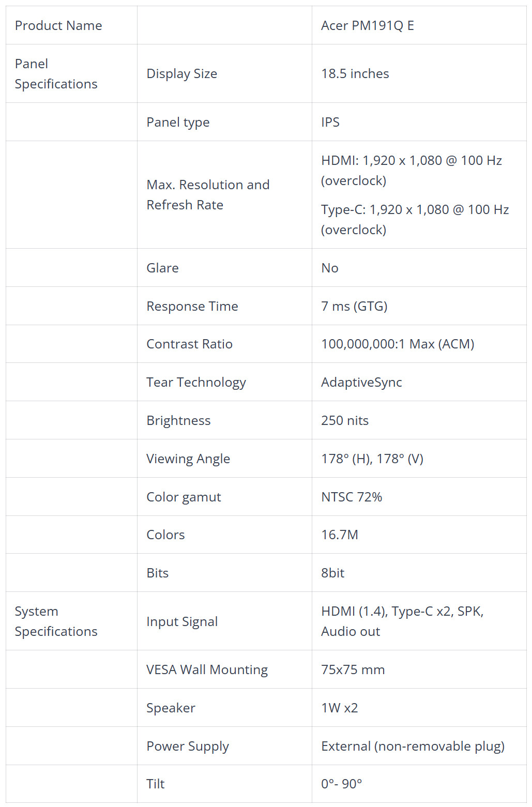Click the 100,000,000:1 Max (ACM) value
Viewport: 532px width, 807px height.
(x=398, y=344)
